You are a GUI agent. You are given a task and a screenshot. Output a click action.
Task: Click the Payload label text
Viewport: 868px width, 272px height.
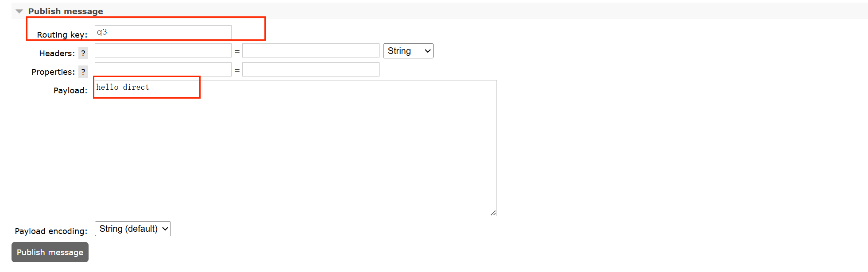tap(70, 91)
